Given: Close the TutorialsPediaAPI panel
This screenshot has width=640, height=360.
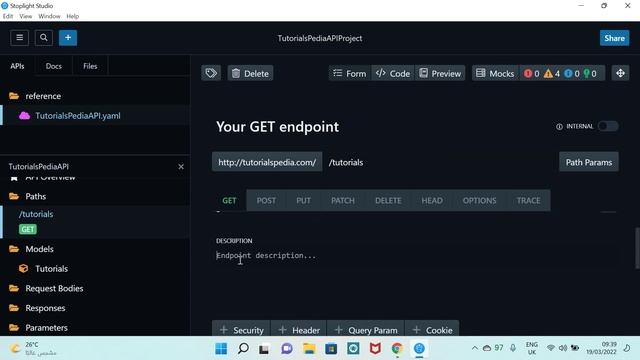Looking at the screenshot, I should coord(181,167).
